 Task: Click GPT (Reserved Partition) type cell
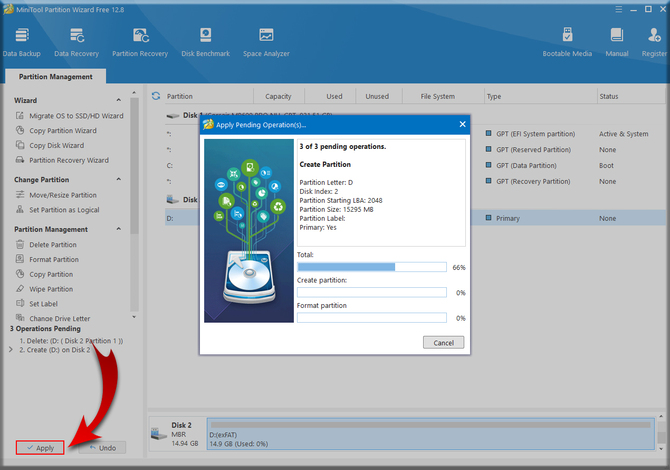[533, 150]
